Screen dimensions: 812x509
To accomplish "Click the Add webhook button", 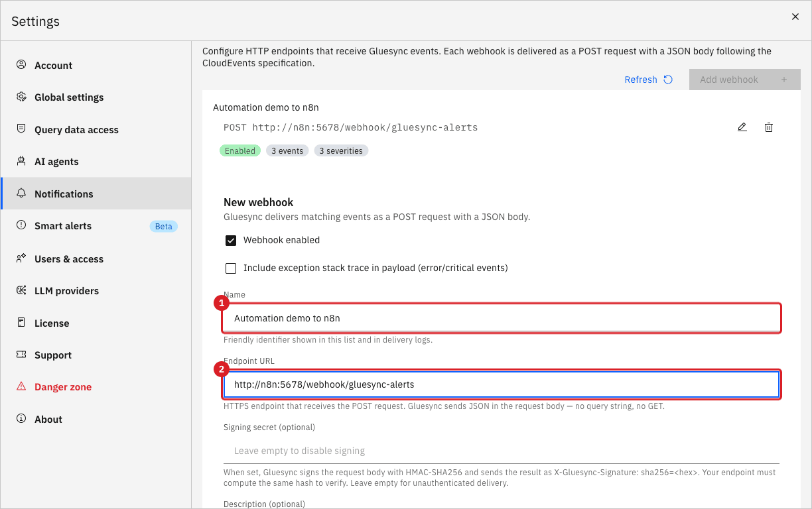I will 744,80.
